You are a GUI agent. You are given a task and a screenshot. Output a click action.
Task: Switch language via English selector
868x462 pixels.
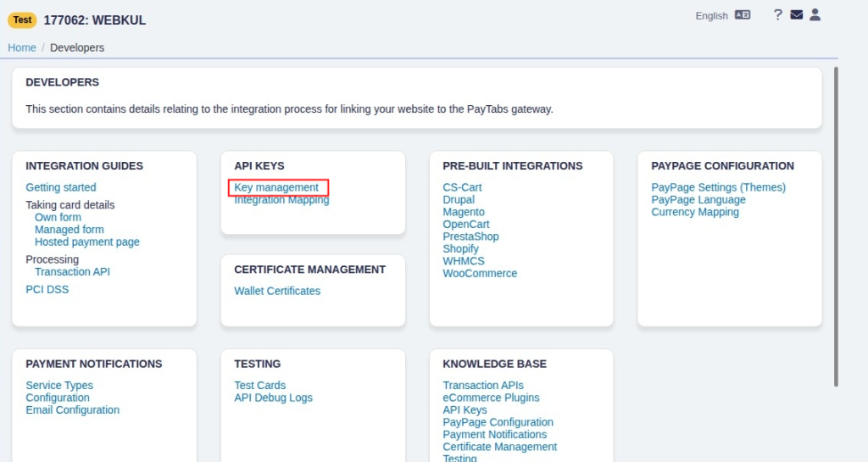tap(711, 16)
